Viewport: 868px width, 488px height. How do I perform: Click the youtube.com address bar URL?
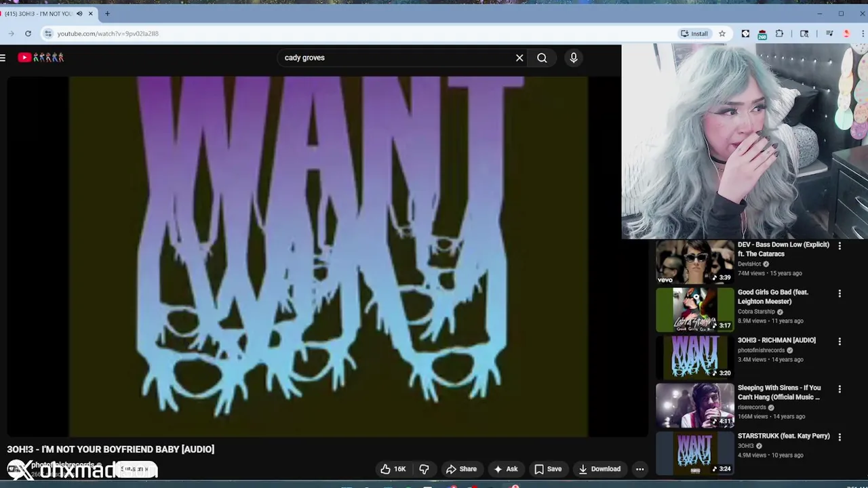108,33
